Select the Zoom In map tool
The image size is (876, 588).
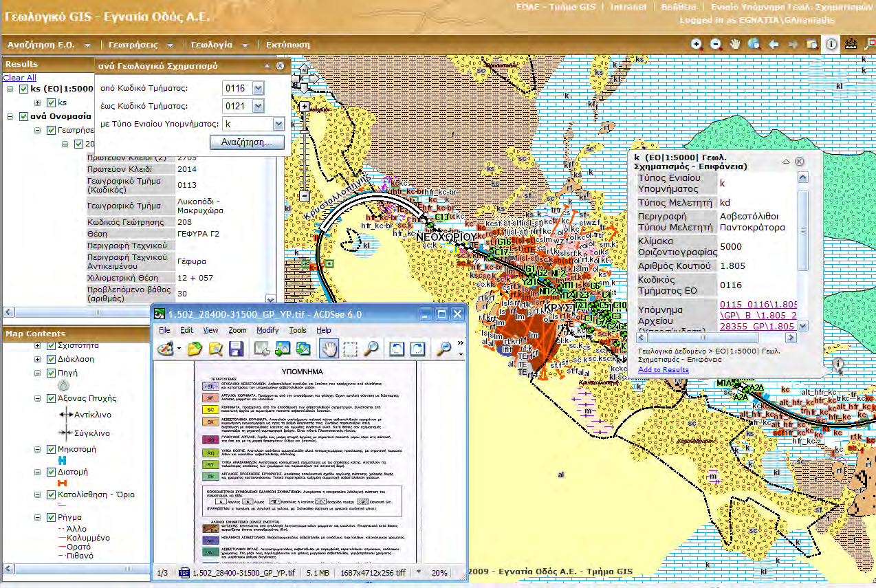tap(697, 44)
